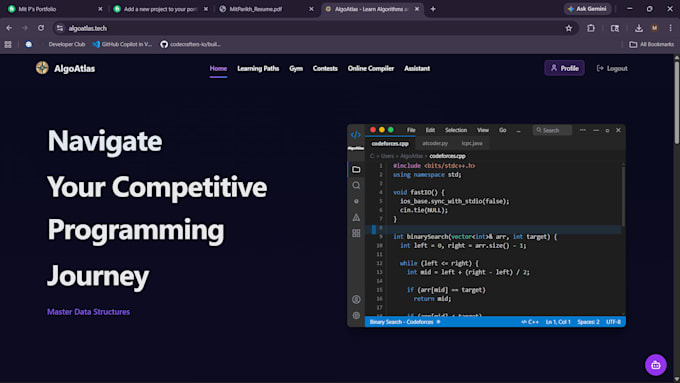Viewport: 680px width, 383px height.
Task: Open the Edit menu in code editor
Action: 430,130
